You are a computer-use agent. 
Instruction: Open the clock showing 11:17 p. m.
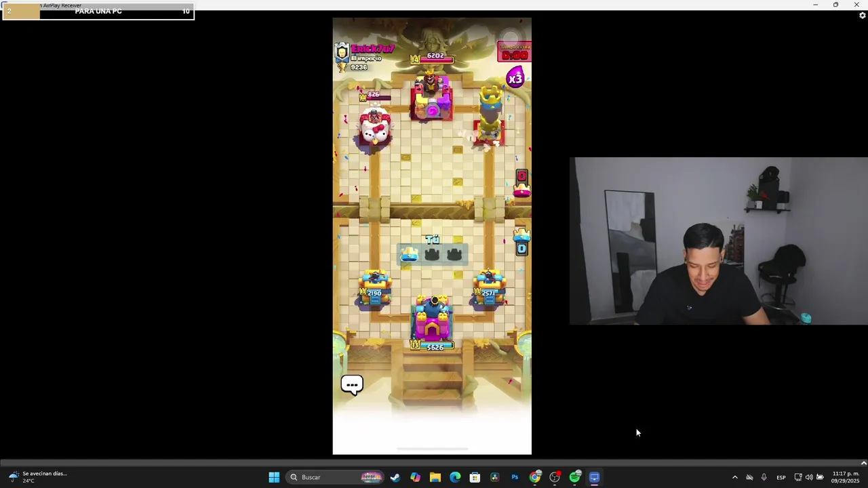click(845, 477)
